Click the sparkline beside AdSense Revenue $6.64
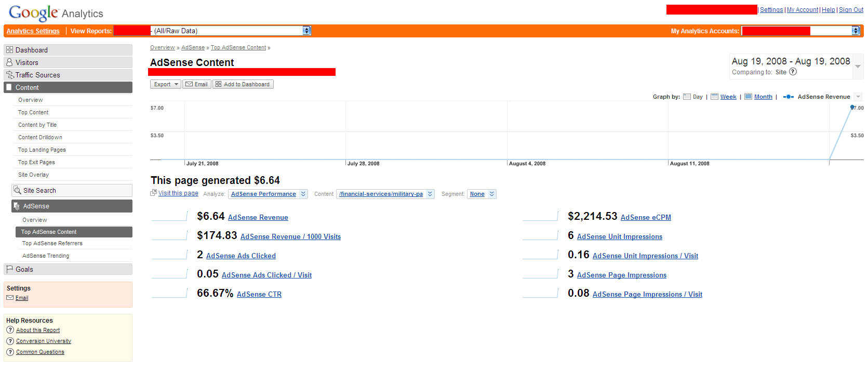This screenshot has width=868, height=384. pos(169,216)
